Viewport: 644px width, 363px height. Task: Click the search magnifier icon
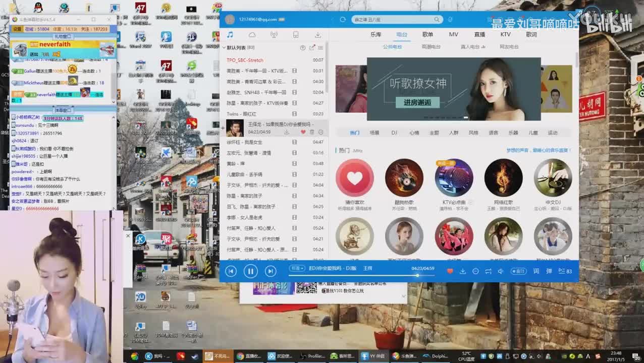click(437, 19)
